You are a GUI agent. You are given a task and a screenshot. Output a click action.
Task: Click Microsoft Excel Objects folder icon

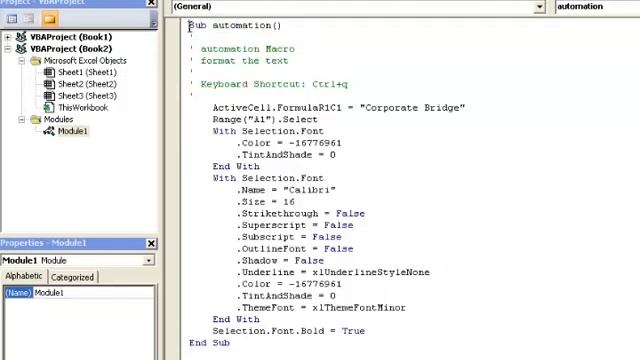pos(36,61)
